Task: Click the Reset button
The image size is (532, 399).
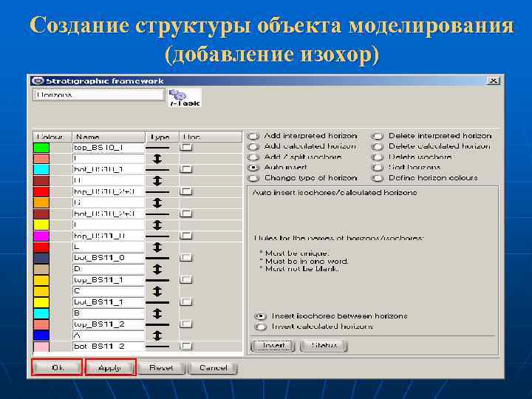Action: coord(162,368)
